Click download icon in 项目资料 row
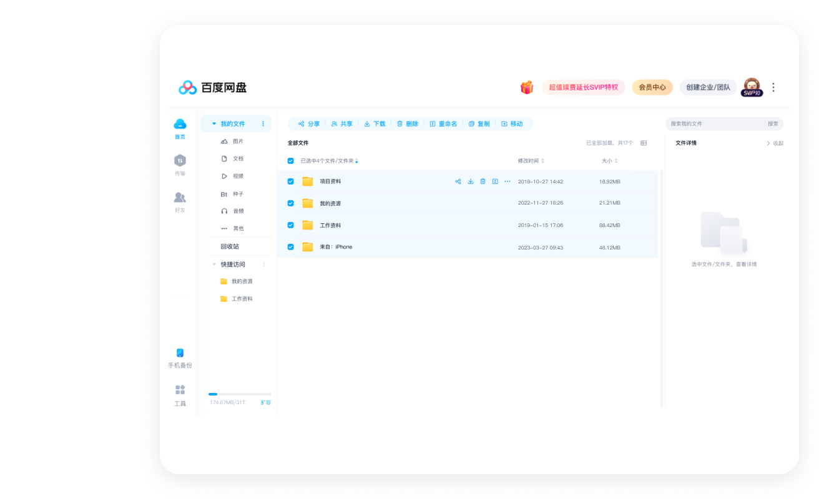Image resolution: width=824 pixels, height=504 pixels. coord(471,182)
